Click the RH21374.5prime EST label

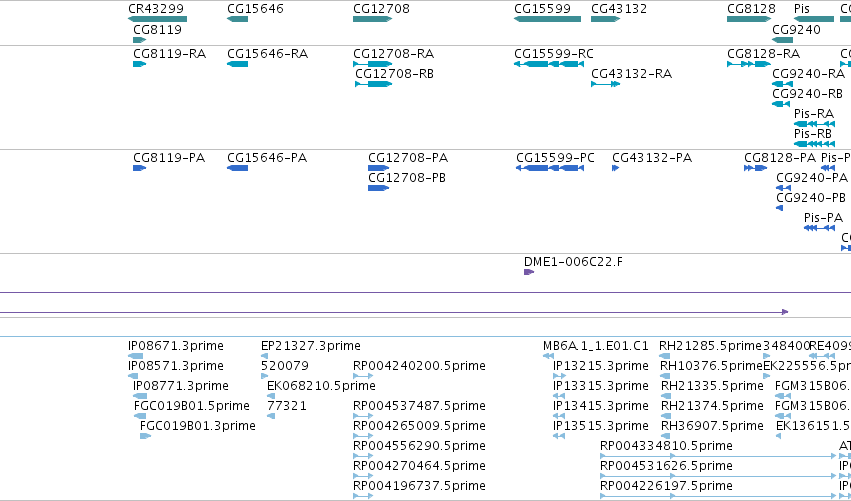713,407
